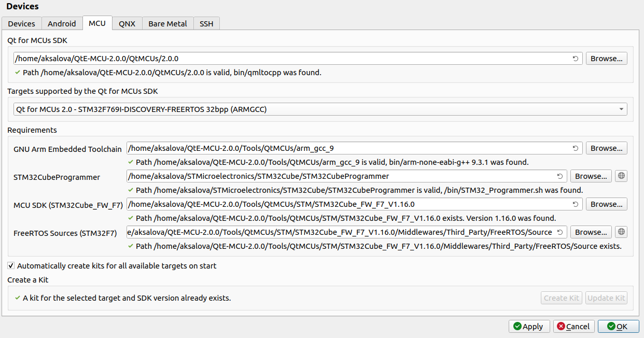Image resolution: width=644 pixels, height=338 pixels.
Task: Reset the MCU SDK STM32Cube_FW_F7 path
Action: pos(575,204)
